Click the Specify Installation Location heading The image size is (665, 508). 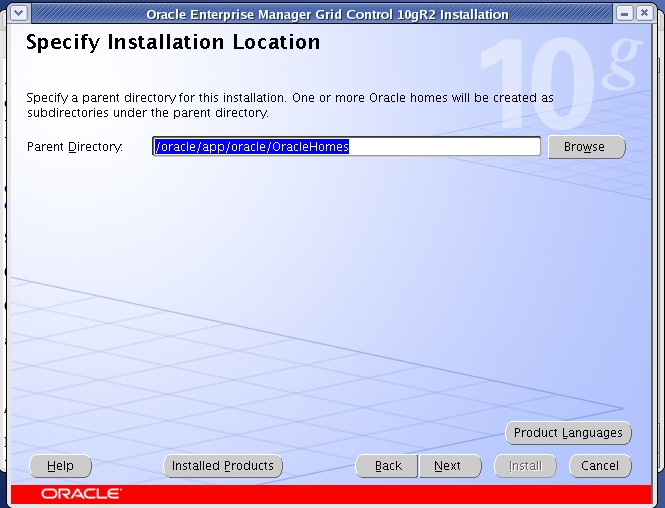pyautogui.click(x=173, y=42)
